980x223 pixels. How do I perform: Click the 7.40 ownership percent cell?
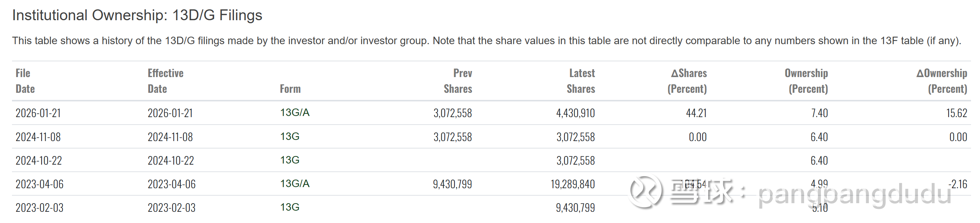pos(819,113)
